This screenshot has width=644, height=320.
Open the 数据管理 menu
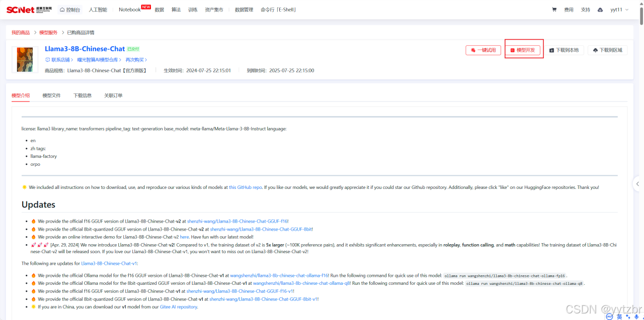coord(244,10)
